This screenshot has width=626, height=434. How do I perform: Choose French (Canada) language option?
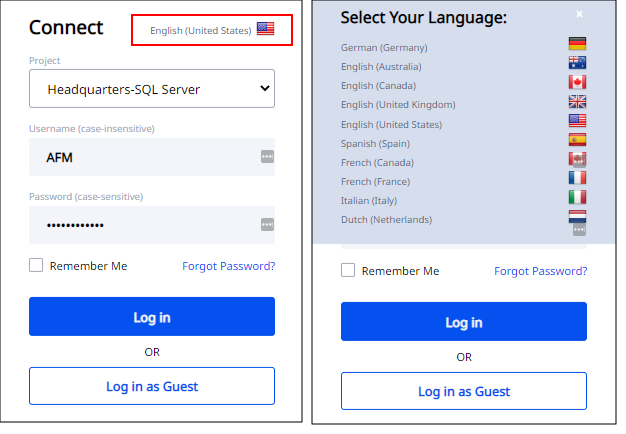tap(377, 163)
